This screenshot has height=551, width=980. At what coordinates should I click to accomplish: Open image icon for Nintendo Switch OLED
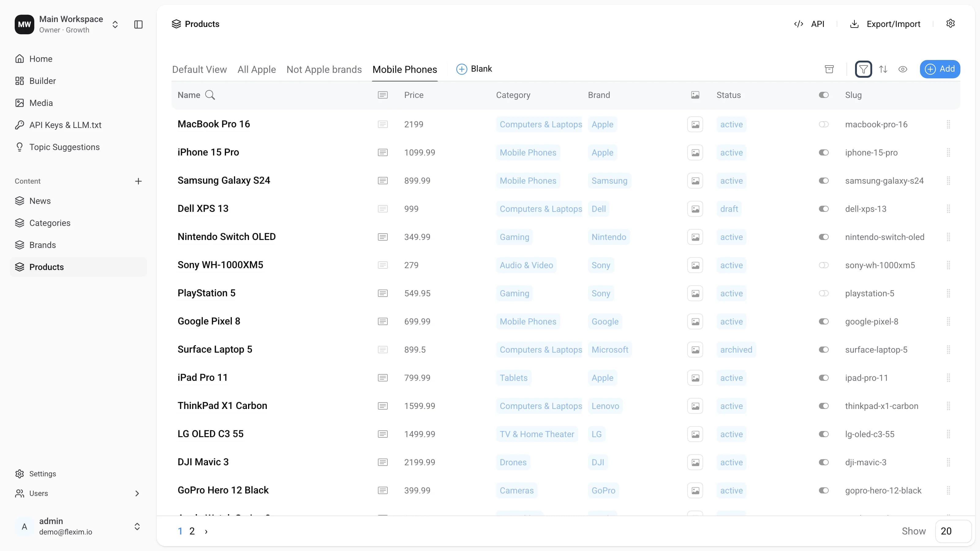(695, 237)
